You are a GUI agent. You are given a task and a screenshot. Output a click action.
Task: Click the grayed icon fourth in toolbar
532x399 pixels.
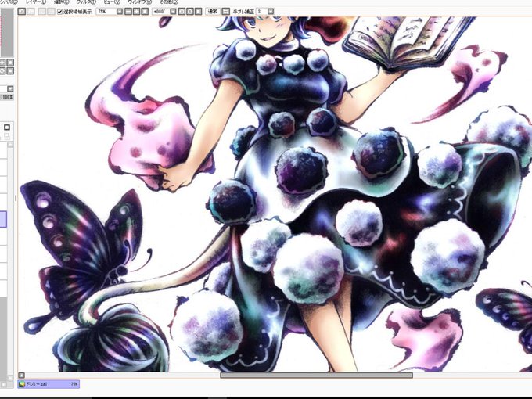pyautogui.click(x=51, y=12)
